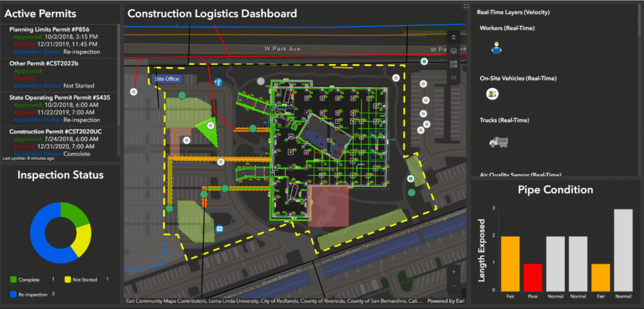Viewport: 644px width, 309px height.
Task: Open the basemap gallery grid icon
Action: (x=454, y=64)
